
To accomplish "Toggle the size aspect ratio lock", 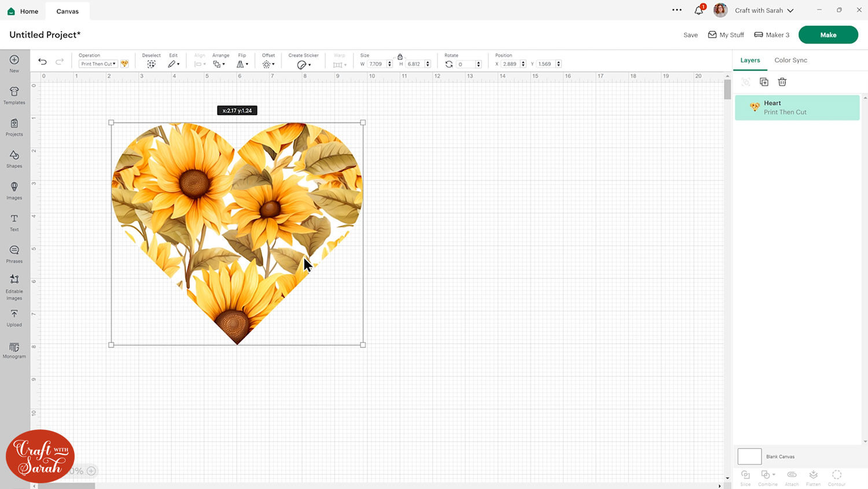I will pos(400,57).
